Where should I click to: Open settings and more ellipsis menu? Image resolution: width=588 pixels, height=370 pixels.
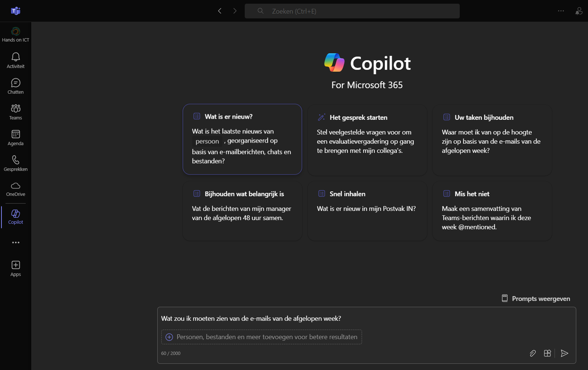click(x=561, y=11)
